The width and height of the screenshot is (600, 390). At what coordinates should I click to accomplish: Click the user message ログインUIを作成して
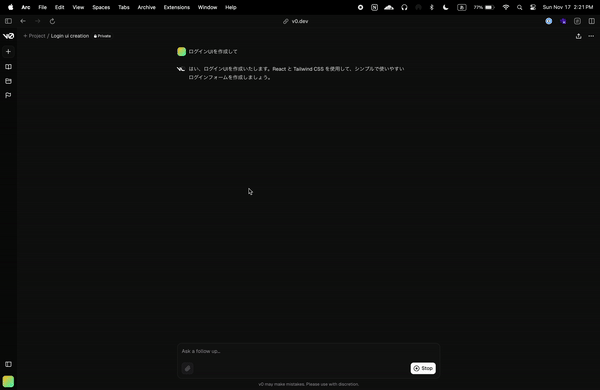pyautogui.click(x=213, y=51)
